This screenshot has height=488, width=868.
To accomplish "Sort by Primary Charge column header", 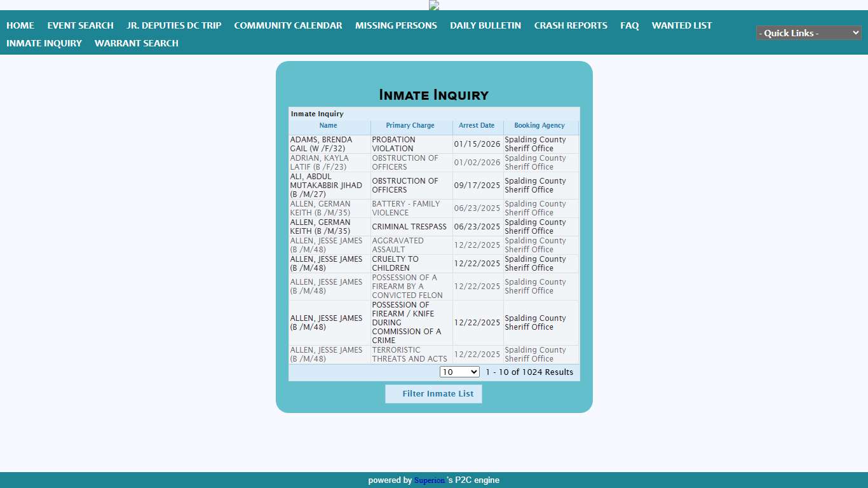I will click(x=410, y=126).
